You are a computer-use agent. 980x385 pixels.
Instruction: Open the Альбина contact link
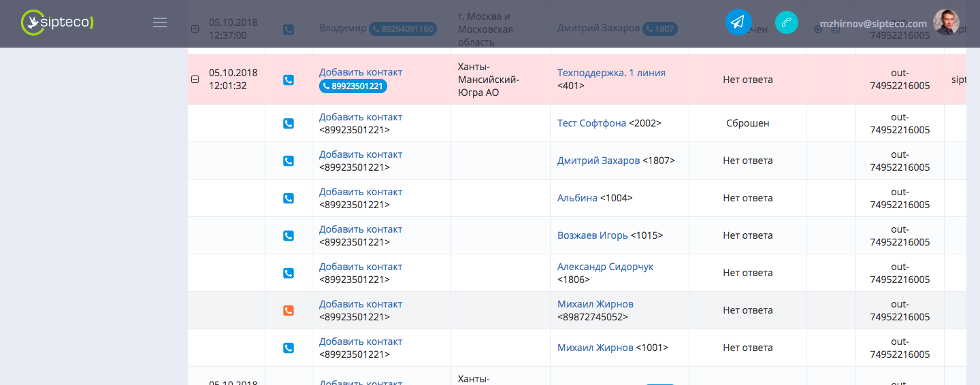pyautogui.click(x=577, y=198)
